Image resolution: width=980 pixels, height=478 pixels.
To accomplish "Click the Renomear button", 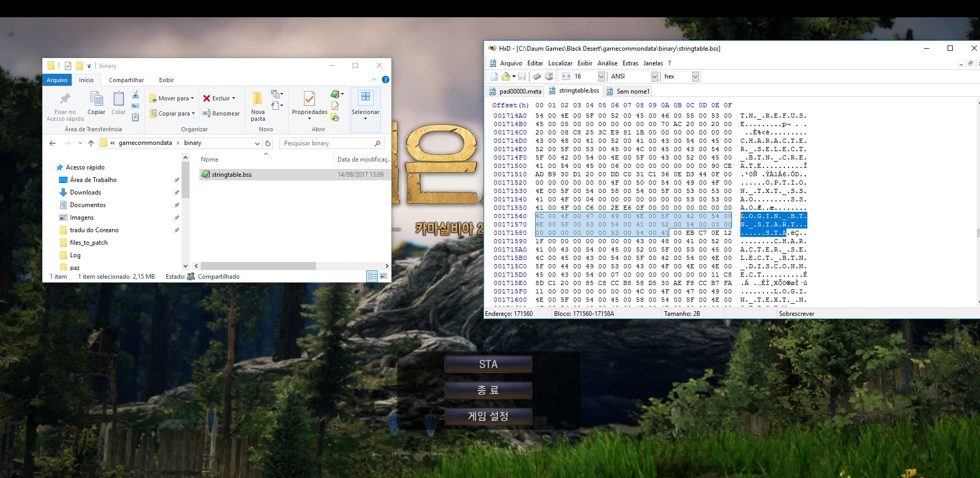I will pyautogui.click(x=221, y=113).
